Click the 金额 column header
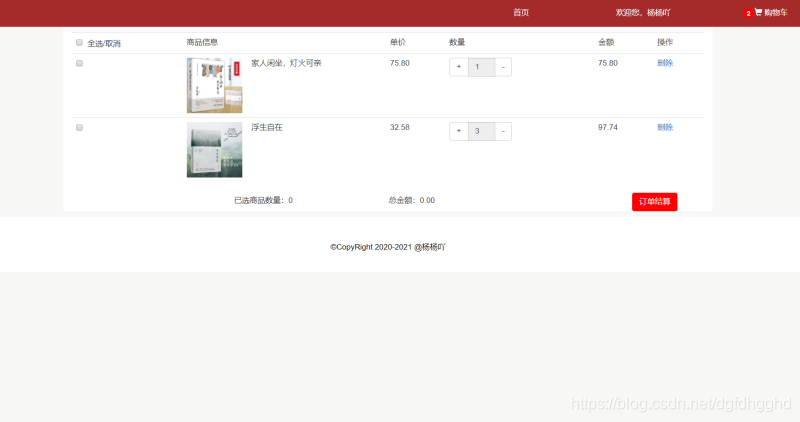 tap(606, 42)
